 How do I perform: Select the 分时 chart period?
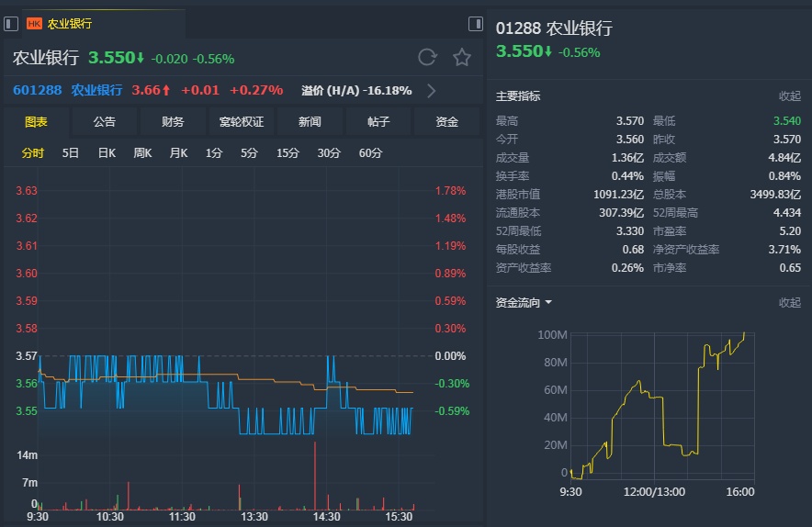(33, 153)
